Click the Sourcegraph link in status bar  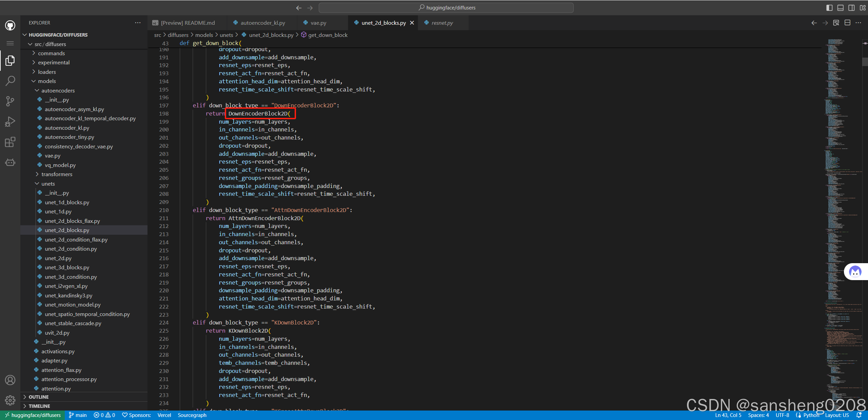(192, 415)
